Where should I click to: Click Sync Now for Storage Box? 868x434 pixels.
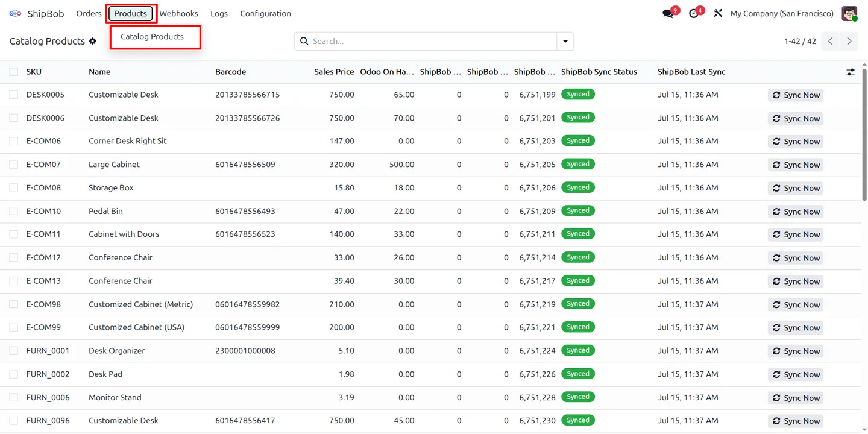(796, 188)
